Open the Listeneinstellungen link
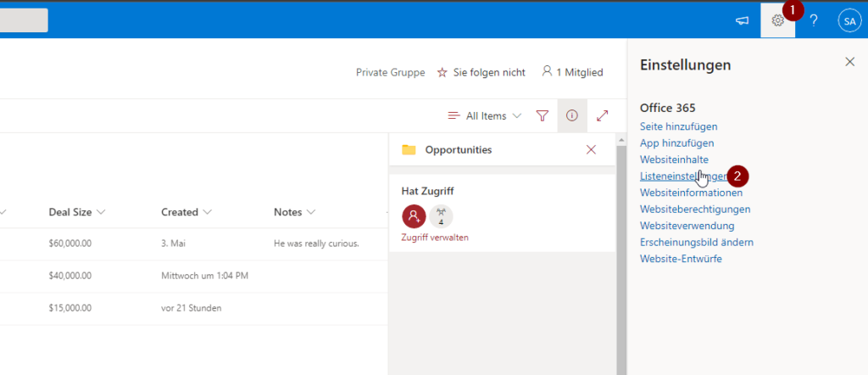 (683, 176)
